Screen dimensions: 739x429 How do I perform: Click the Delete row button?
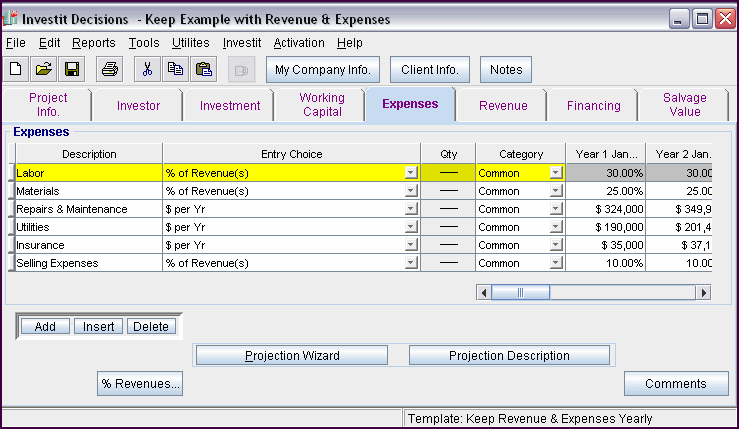pyautogui.click(x=151, y=326)
